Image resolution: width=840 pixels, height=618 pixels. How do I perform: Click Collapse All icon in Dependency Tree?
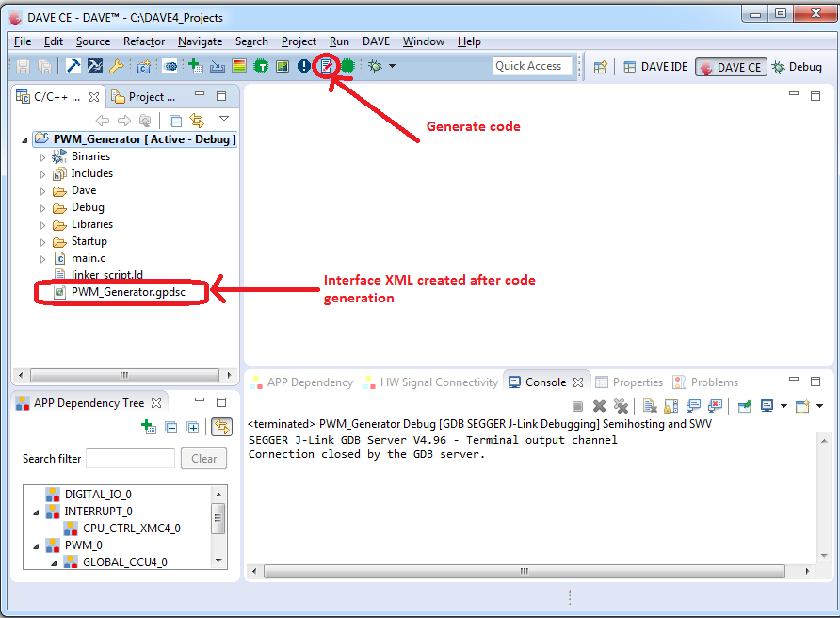pos(170,427)
